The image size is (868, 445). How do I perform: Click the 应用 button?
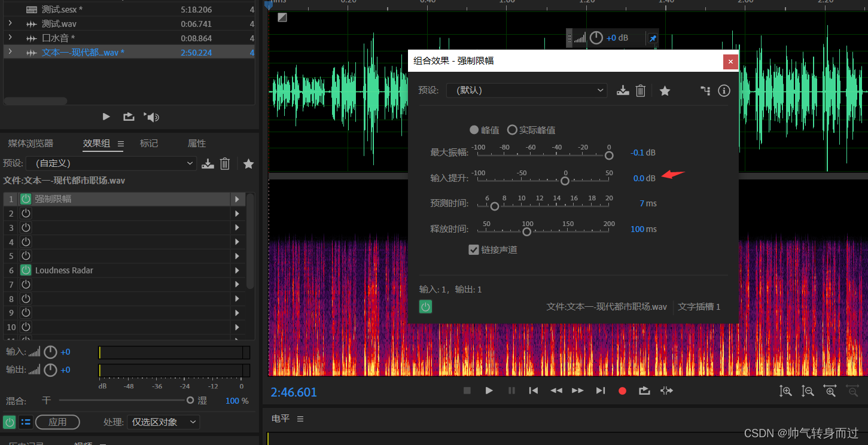coord(57,422)
